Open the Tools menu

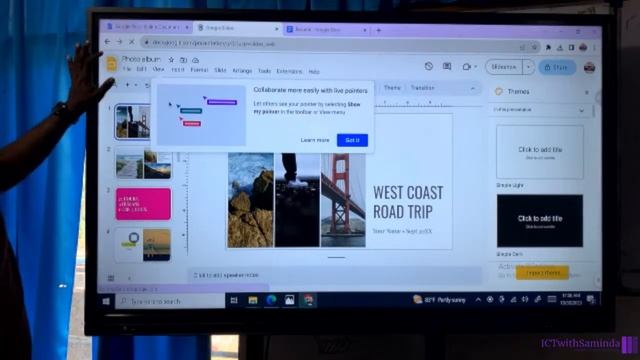[264, 71]
